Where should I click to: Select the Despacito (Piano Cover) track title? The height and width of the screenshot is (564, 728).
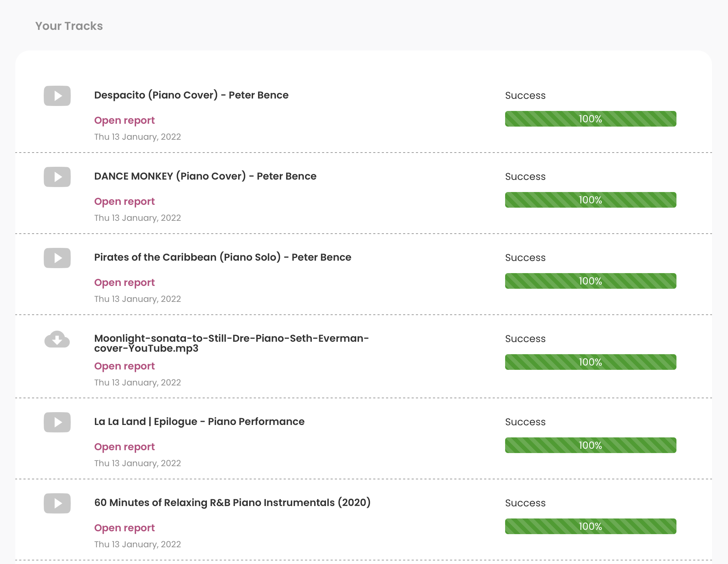coord(191,95)
